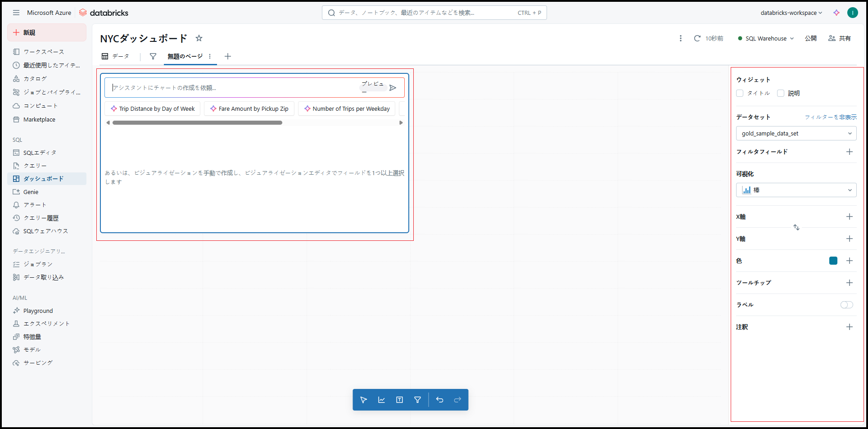Send the assistant chart prompt
Screen dimensions: 868x429
pos(393,88)
